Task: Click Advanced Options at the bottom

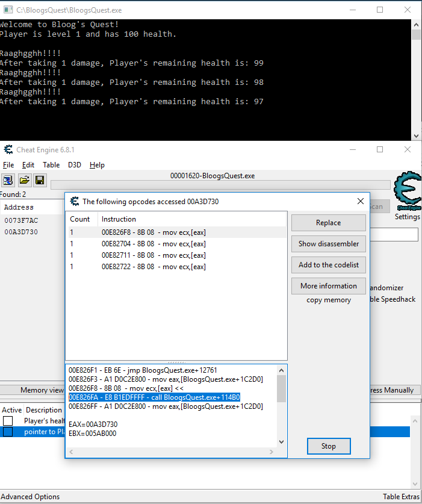Action: pos(30,497)
